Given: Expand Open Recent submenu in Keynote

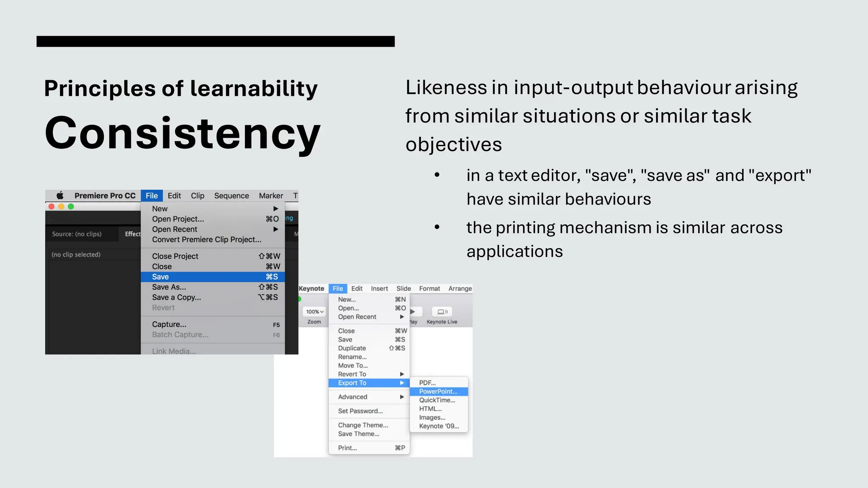Looking at the screenshot, I should [369, 317].
